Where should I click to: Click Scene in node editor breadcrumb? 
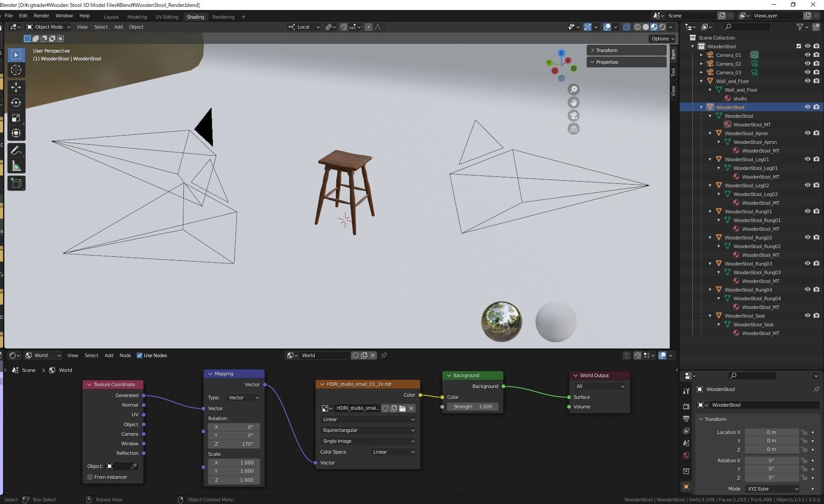[29, 370]
